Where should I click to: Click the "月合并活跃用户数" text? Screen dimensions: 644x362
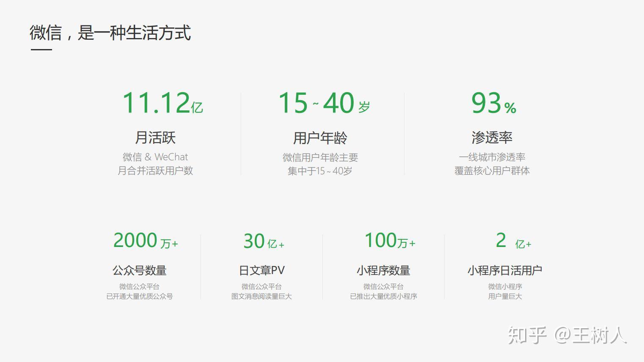155,170
